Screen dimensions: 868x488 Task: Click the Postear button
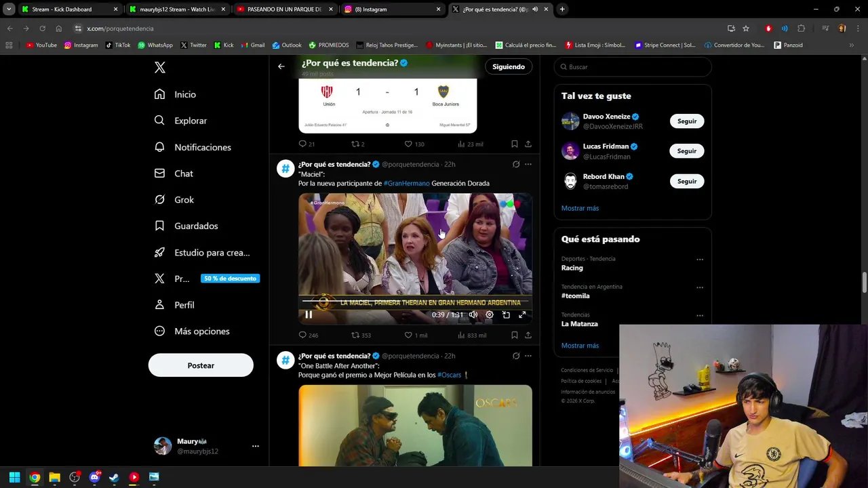[x=201, y=365]
